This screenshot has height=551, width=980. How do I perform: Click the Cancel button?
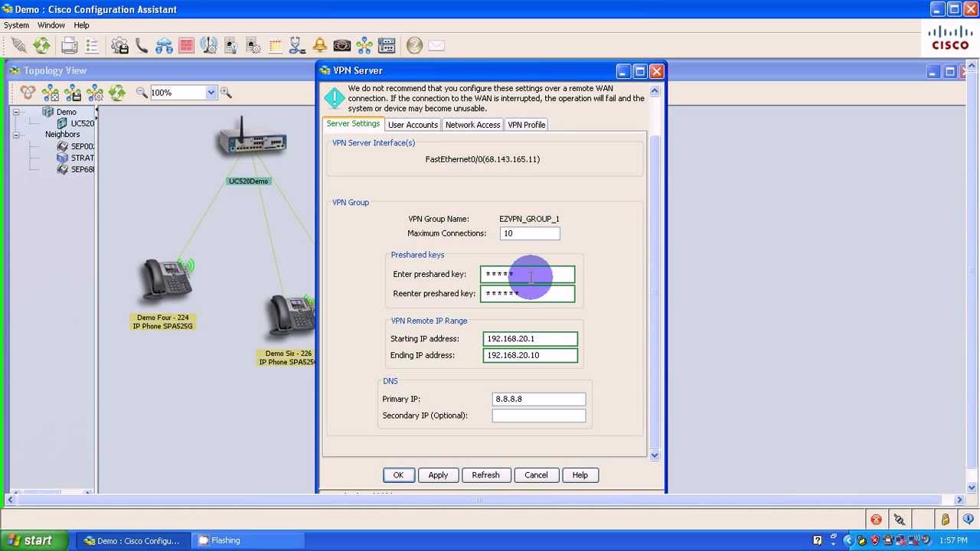[536, 475]
